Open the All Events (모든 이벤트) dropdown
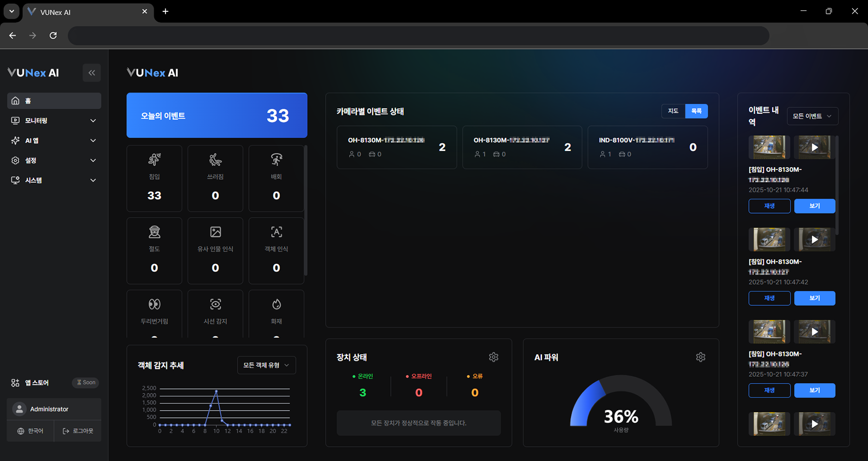This screenshot has height=461, width=868. (x=812, y=116)
